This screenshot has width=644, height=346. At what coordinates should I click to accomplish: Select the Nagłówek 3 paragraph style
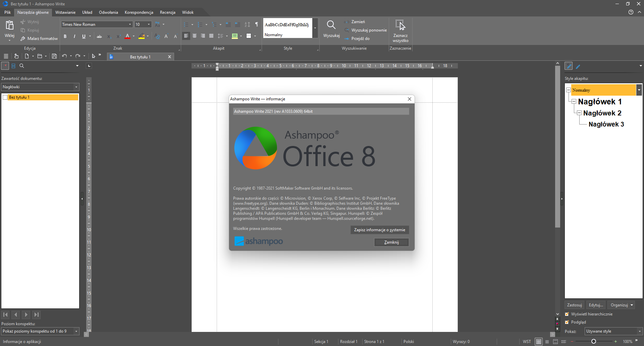tap(606, 124)
